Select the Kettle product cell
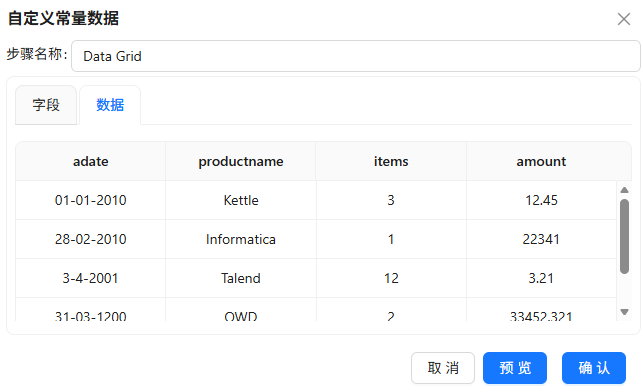The image size is (643, 392). (x=241, y=200)
